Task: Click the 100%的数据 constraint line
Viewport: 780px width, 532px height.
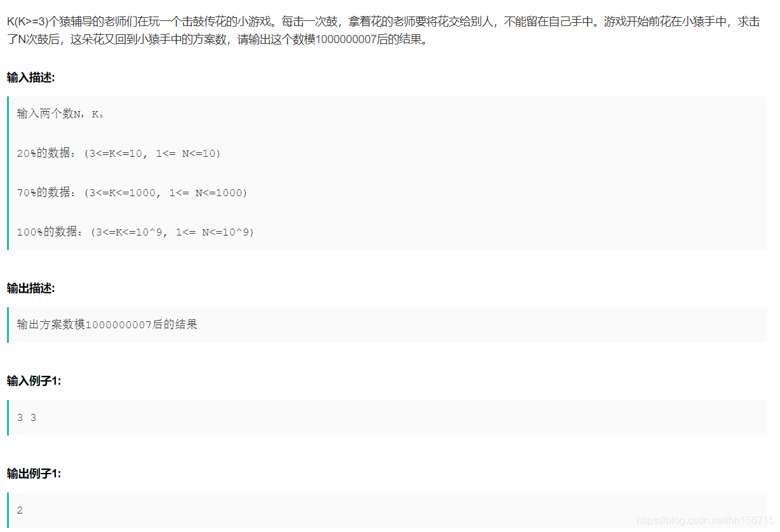Action: tap(135, 232)
